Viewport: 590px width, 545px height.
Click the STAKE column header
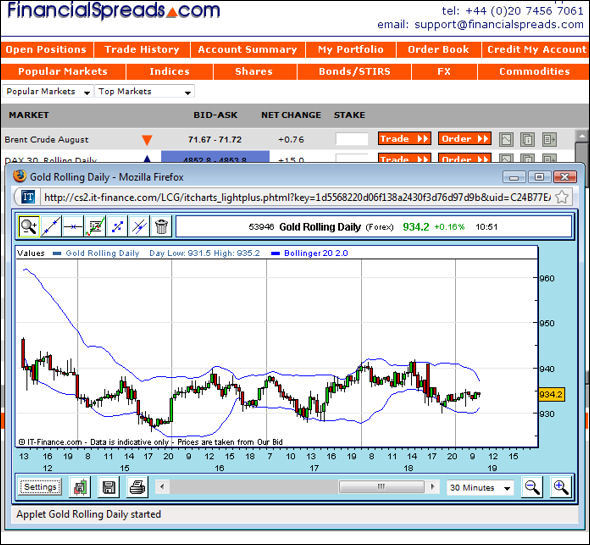pyautogui.click(x=350, y=115)
